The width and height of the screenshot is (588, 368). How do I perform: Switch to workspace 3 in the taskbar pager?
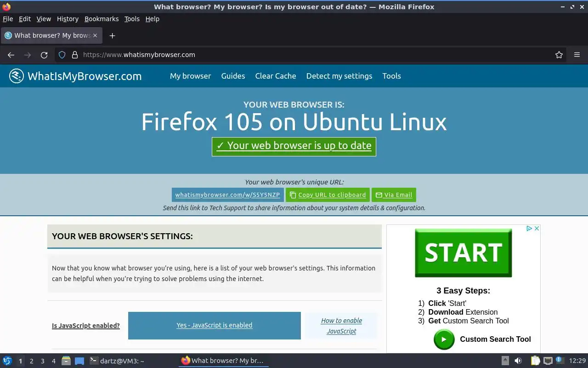pyautogui.click(x=42, y=361)
